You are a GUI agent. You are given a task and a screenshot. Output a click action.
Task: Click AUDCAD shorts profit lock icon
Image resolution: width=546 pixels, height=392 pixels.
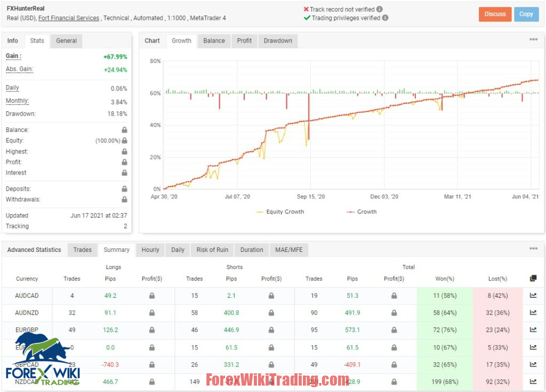[271, 296]
